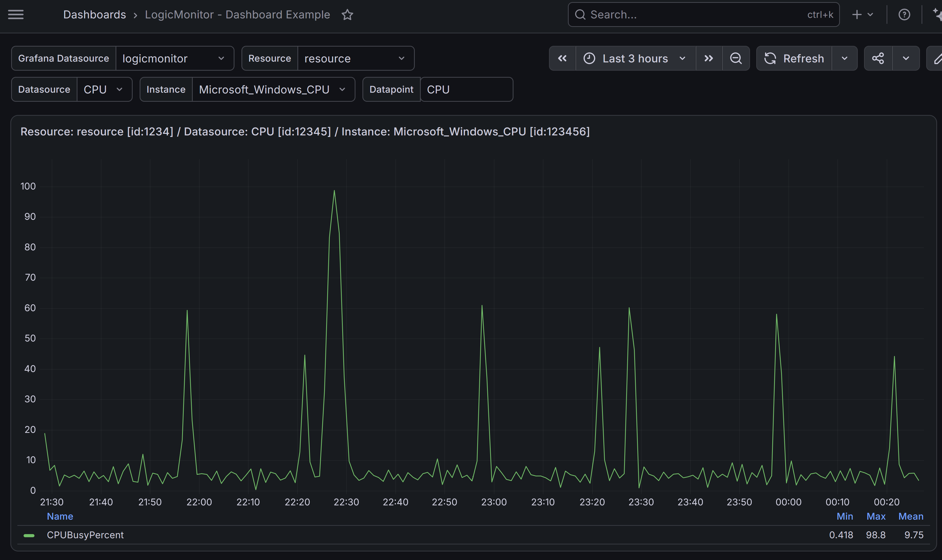Open the help question mark menu
Screen dimensions: 942x560
[x=904, y=15]
